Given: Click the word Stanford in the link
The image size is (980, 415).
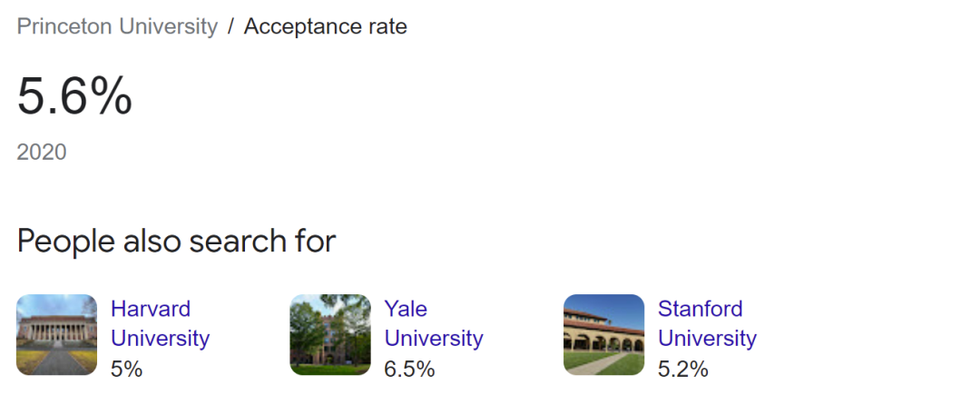Looking at the screenshot, I should [700, 309].
